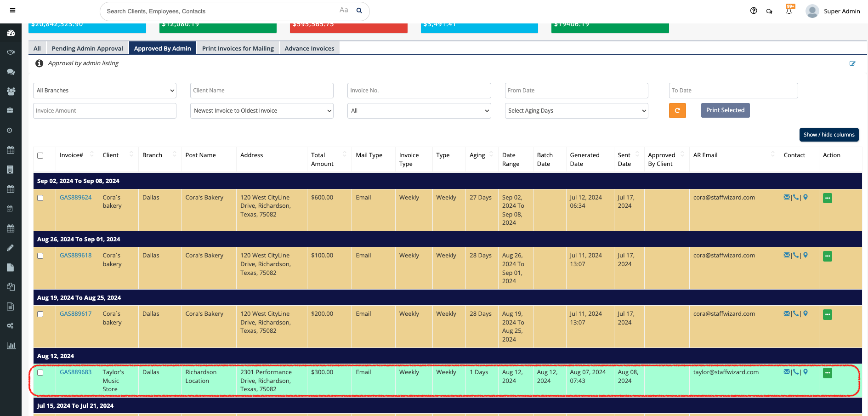The height and width of the screenshot is (416, 868).
Task: Click the Print Selected button
Action: pyautogui.click(x=725, y=110)
